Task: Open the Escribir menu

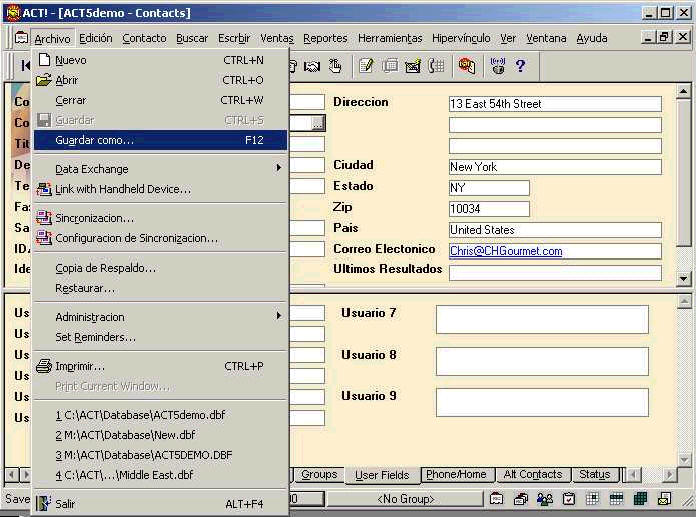Action: click(x=234, y=38)
